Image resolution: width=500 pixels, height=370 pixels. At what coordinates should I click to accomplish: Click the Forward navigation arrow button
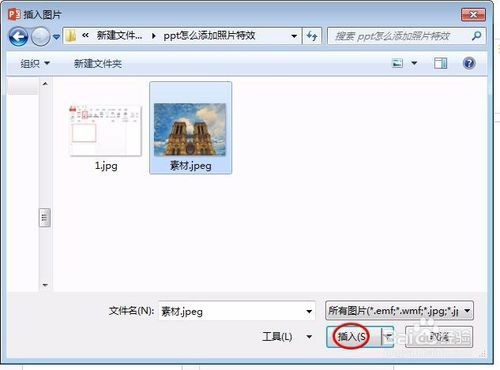(x=40, y=36)
